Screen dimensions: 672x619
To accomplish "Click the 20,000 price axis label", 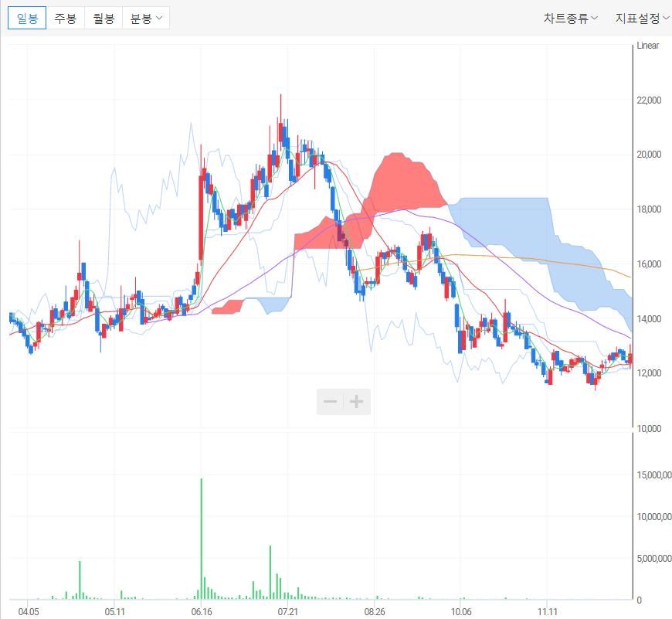I will 649,155.
